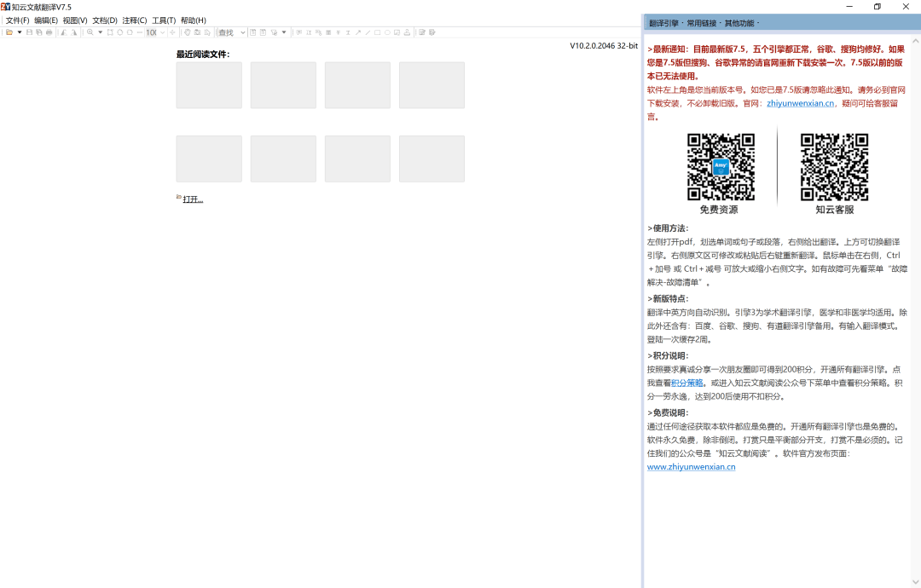Open the zoom percentage dropdown
Screen dimensions: 921x588
point(163,32)
